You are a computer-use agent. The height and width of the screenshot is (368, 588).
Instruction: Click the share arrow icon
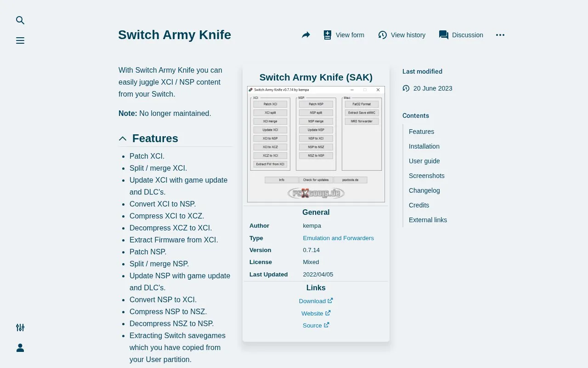(x=306, y=35)
